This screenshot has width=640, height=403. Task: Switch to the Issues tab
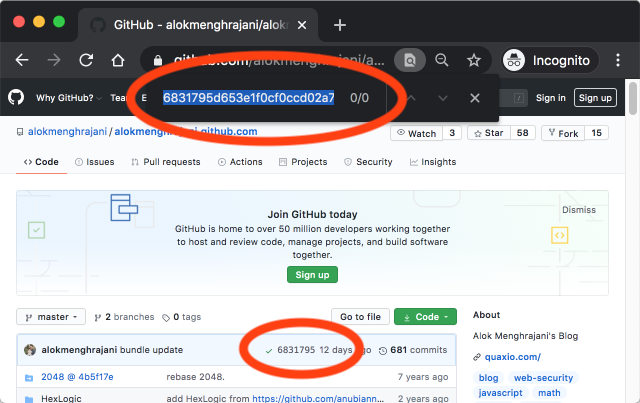point(95,162)
